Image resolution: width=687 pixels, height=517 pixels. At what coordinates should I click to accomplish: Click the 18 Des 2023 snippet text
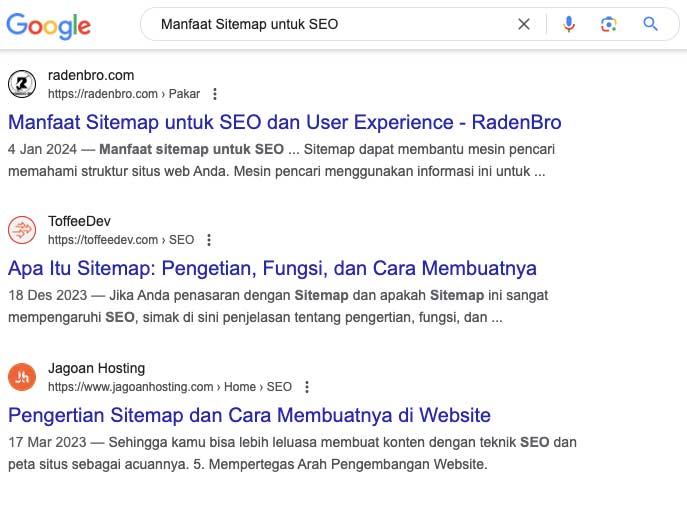pyautogui.click(x=278, y=306)
